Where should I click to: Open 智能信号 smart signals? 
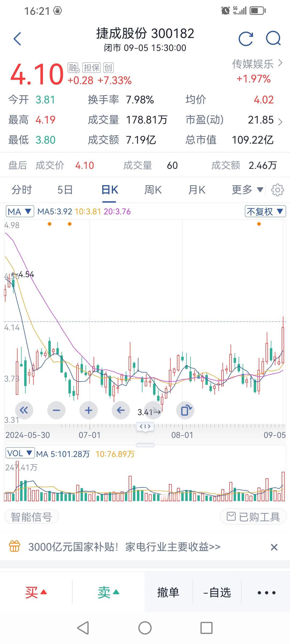[x=31, y=516]
